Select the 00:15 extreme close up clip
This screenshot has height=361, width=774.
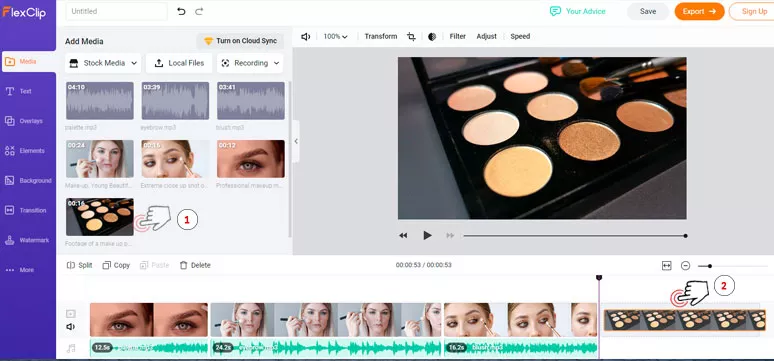click(175, 159)
